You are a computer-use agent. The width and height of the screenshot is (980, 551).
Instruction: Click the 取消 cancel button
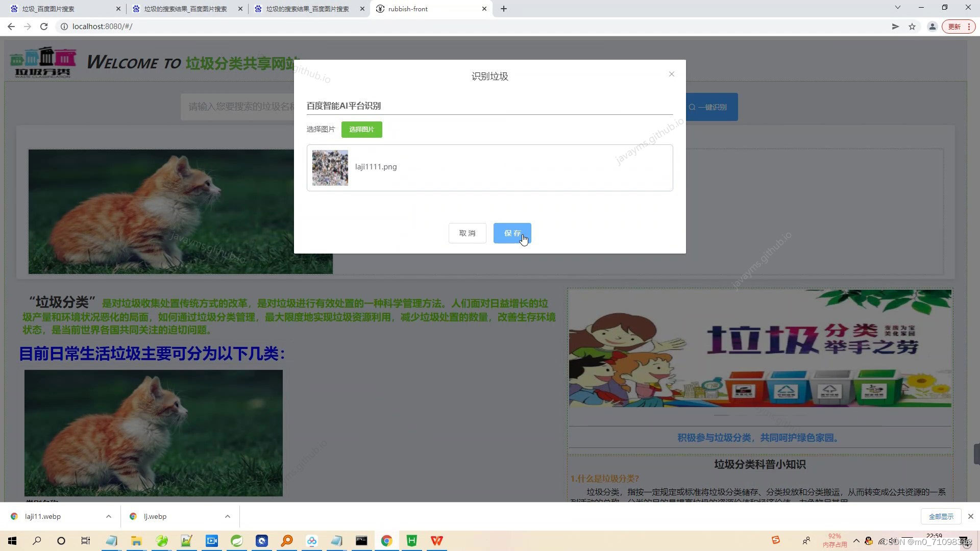pos(467,233)
